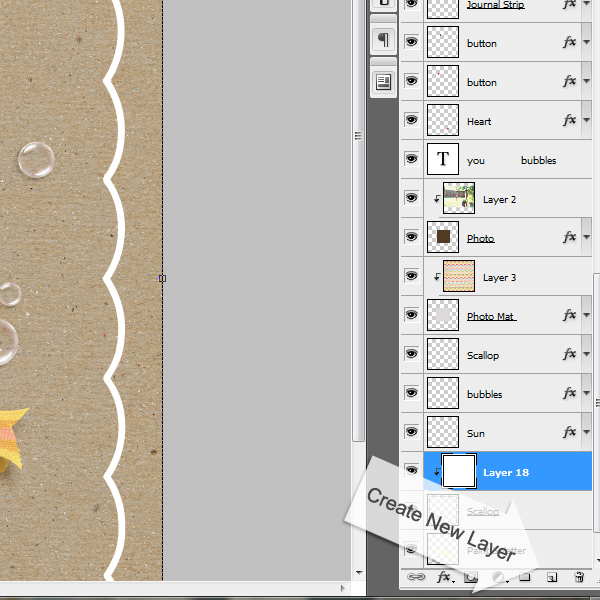The width and height of the screenshot is (600, 600).
Task: Hide Layer 3
Action: click(x=411, y=276)
